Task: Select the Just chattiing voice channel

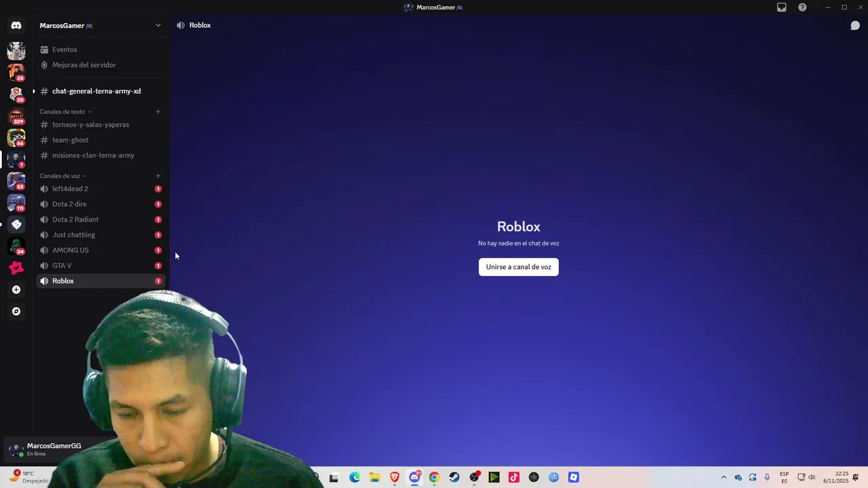Action: point(100,235)
